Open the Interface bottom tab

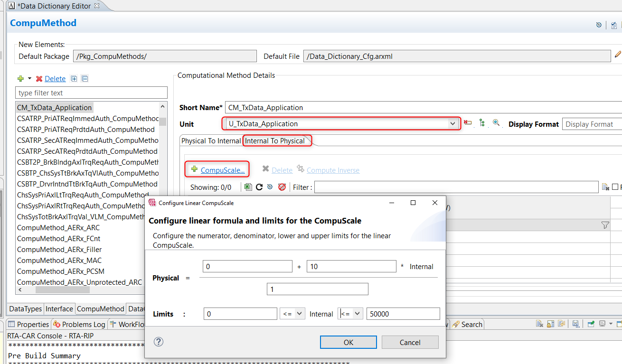[59, 309]
